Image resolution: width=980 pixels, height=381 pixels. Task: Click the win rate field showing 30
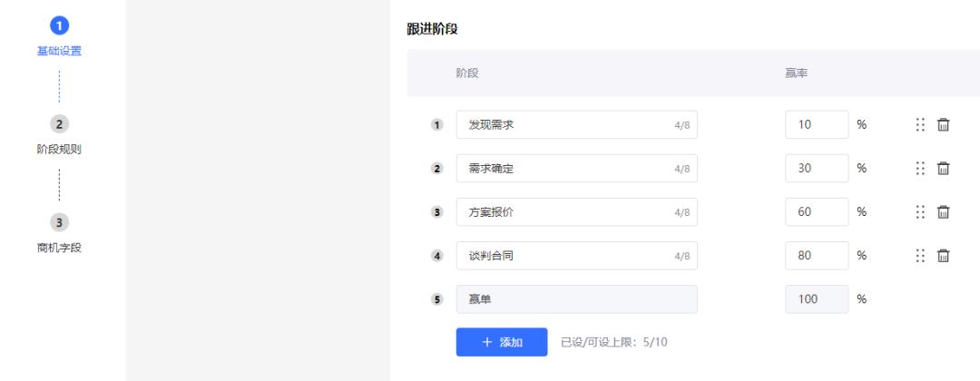[817, 169]
